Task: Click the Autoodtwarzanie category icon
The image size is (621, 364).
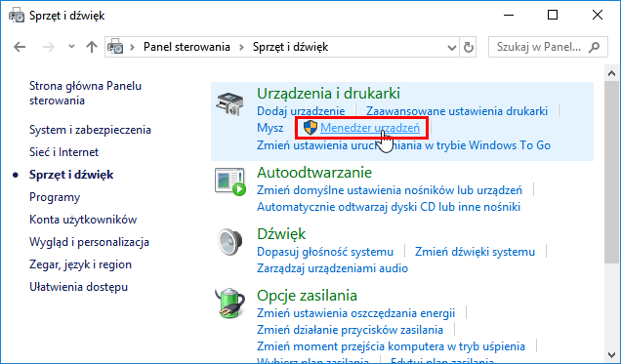Action: coord(230,182)
